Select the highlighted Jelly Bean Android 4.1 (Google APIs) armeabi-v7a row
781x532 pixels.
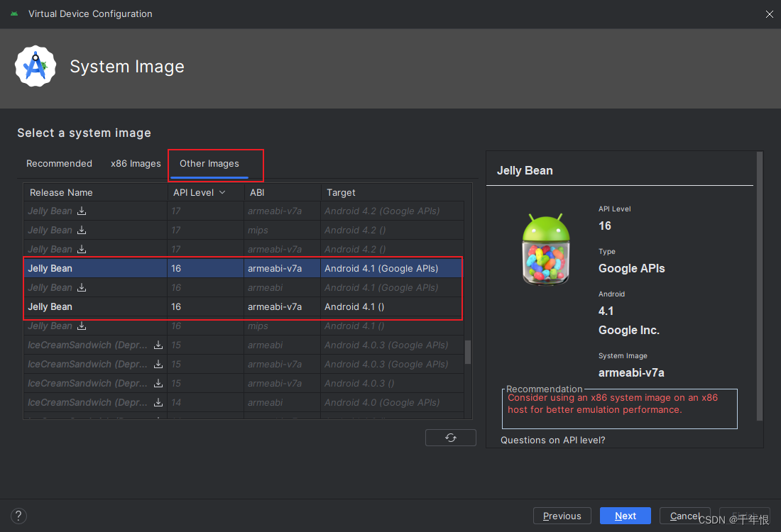coord(244,268)
